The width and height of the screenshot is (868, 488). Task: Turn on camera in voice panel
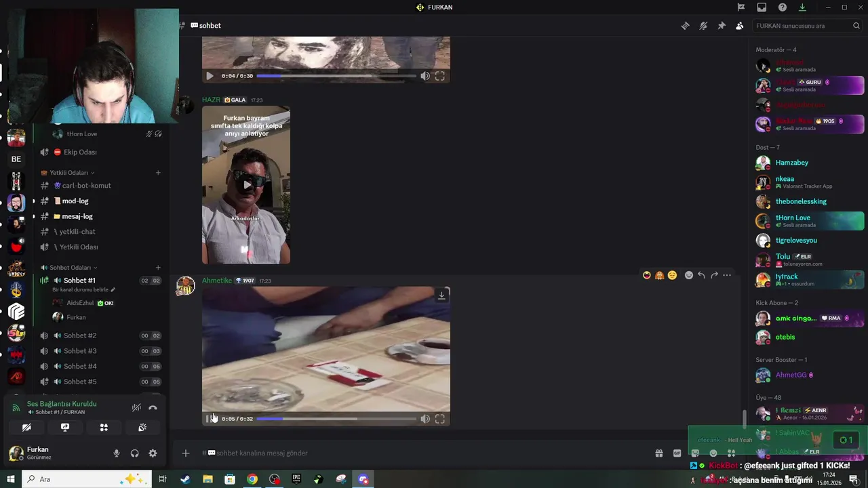[26, 428]
